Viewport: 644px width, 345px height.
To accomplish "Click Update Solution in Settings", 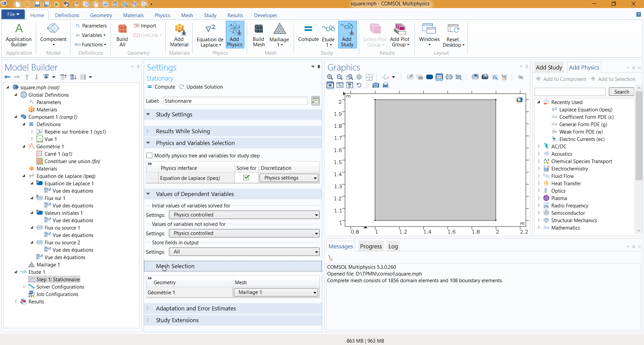I will [x=201, y=87].
